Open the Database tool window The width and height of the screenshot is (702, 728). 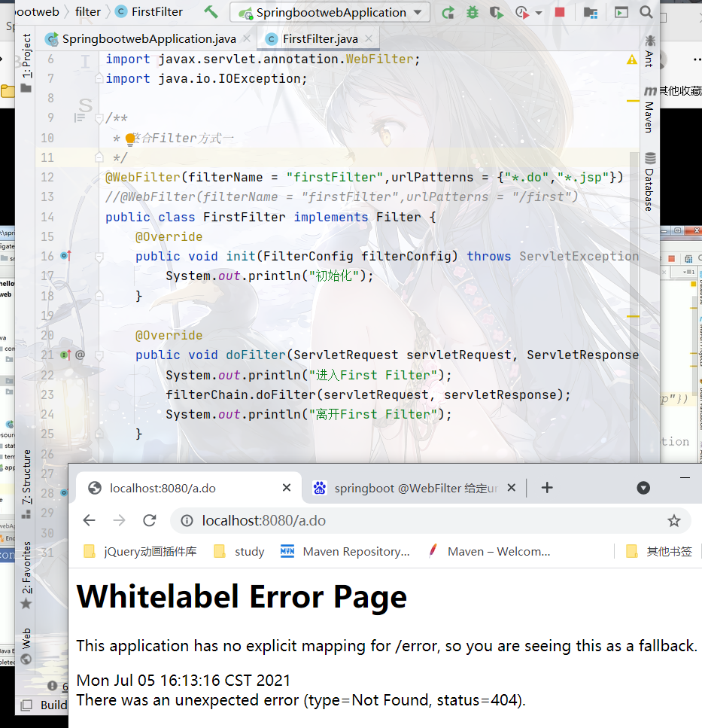(x=649, y=182)
